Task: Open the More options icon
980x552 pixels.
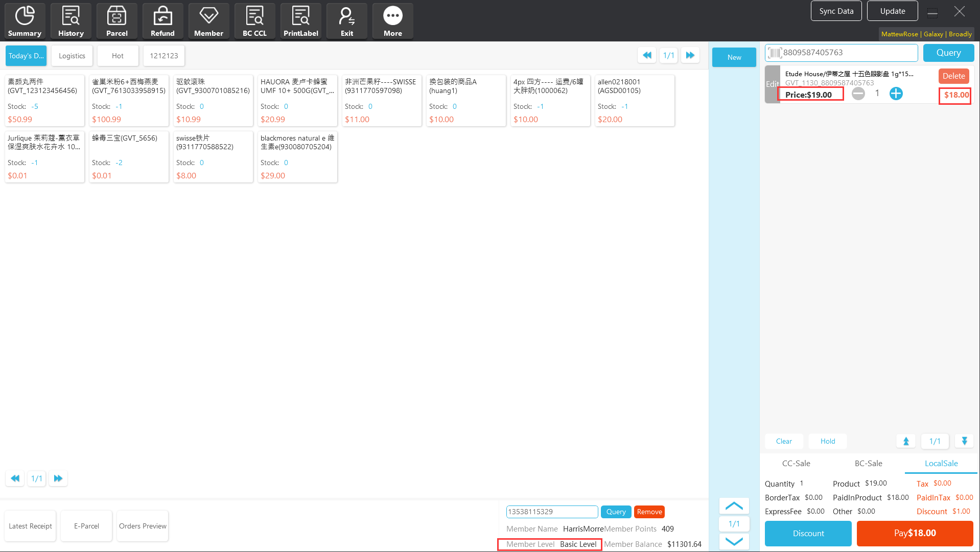Action: (392, 21)
